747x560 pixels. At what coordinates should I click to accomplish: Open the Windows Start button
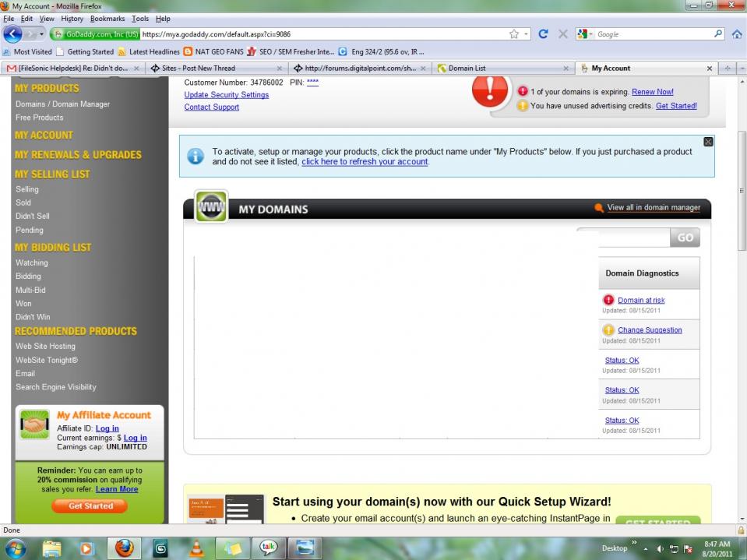(15, 548)
